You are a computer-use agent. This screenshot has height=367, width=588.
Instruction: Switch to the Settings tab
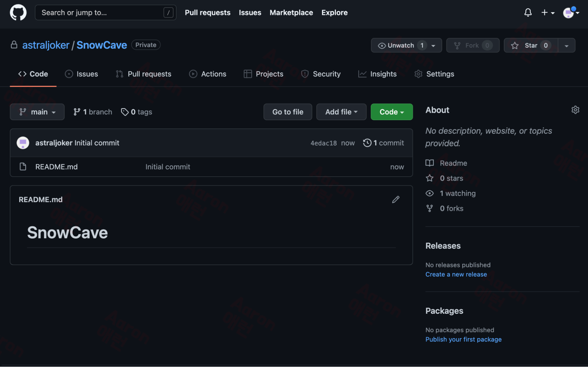(x=434, y=74)
